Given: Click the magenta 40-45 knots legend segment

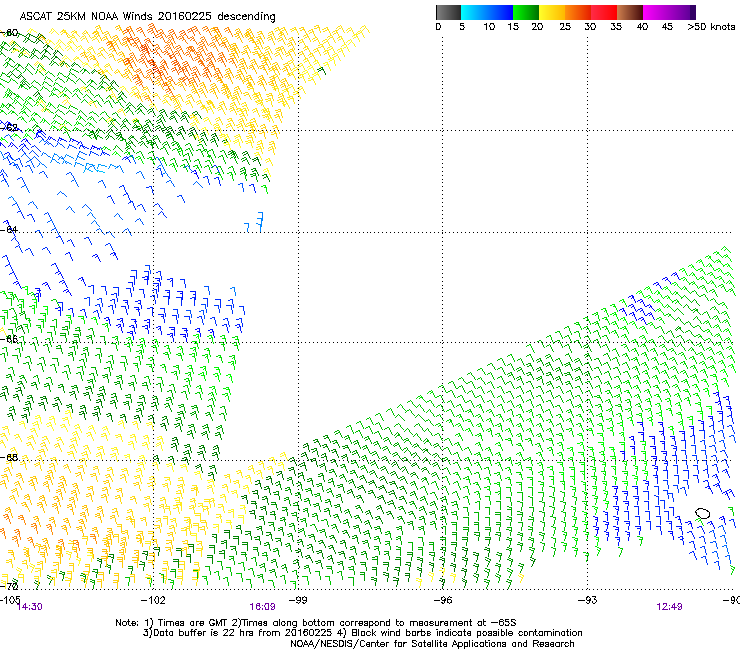Looking at the screenshot, I should pos(656,12).
